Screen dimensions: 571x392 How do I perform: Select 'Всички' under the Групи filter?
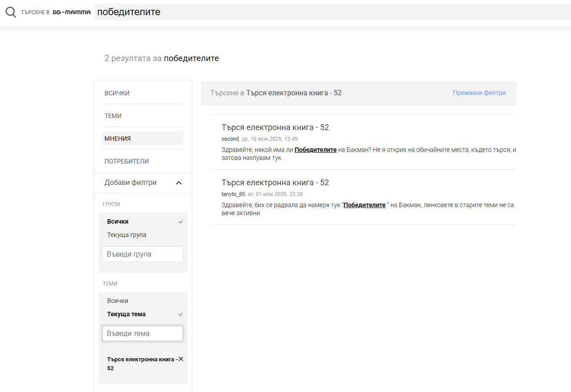[118, 221]
